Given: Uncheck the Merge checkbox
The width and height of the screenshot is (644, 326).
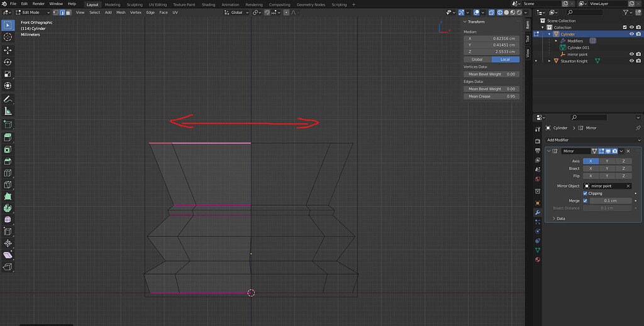Looking at the screenshot, I should 586,201.
